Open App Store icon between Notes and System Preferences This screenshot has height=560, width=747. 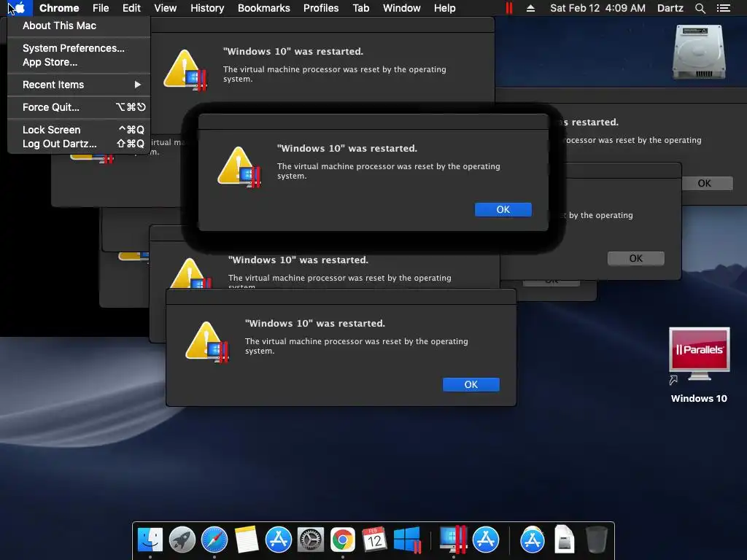(278, 540)
